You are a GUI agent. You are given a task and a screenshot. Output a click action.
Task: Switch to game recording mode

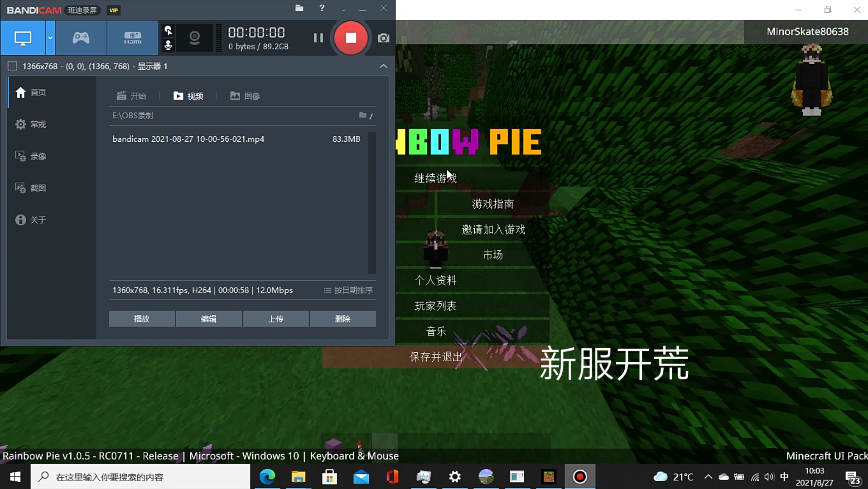coord(81,38)
